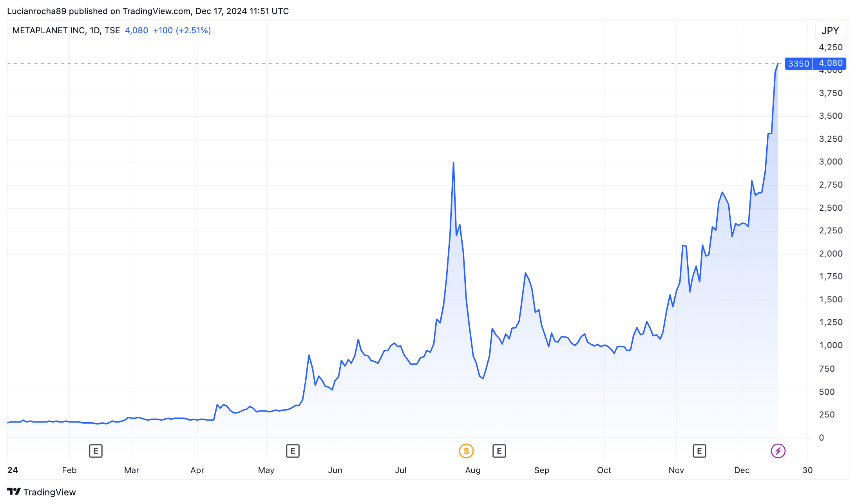Image resolution: width=856 pixels, height=504 pixels.
Task: Click the 4,080 current price label on axis
Action: (831, 63)
